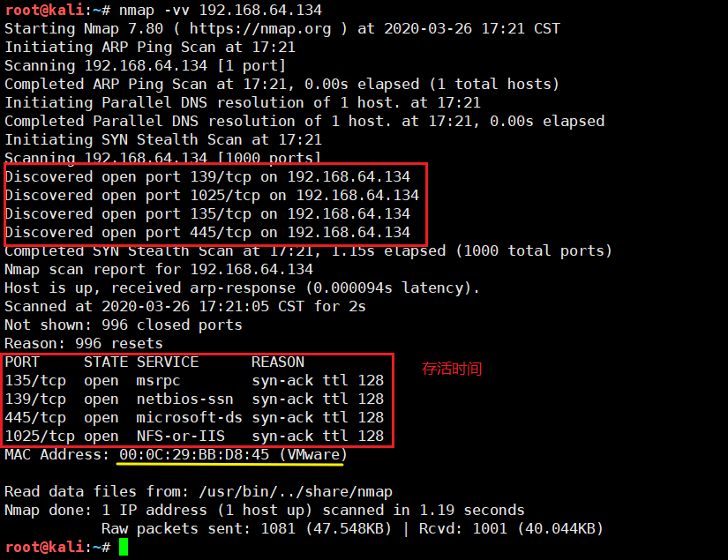Viewport: 728px width, 560px height.
Task: Click 'Discovered open port 1025/tcp' line
Action: [212, 196]
